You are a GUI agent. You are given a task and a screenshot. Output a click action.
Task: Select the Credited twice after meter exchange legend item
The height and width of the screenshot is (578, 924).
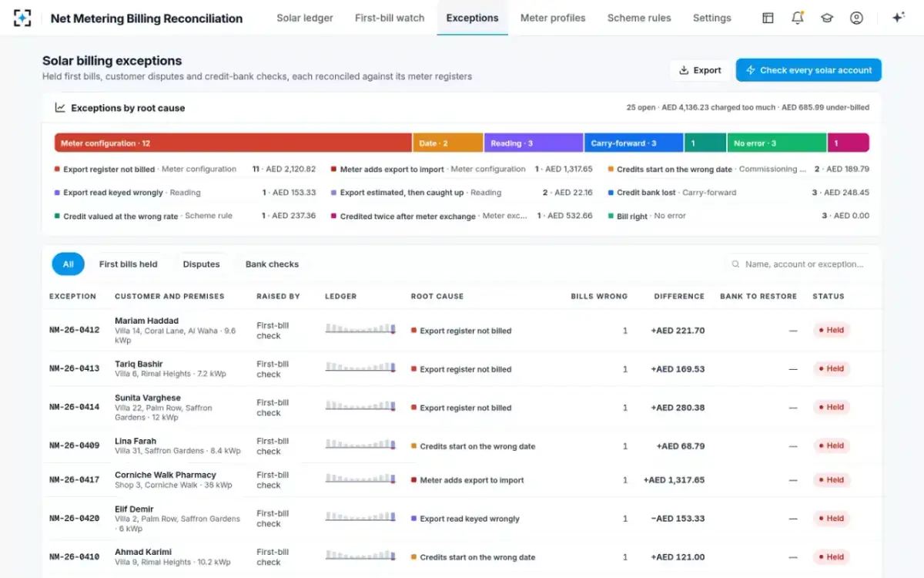[461, 216]
